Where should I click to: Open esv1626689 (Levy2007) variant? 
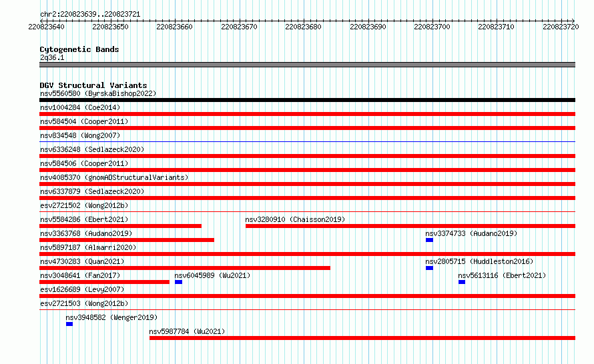(x=82, y=289)
